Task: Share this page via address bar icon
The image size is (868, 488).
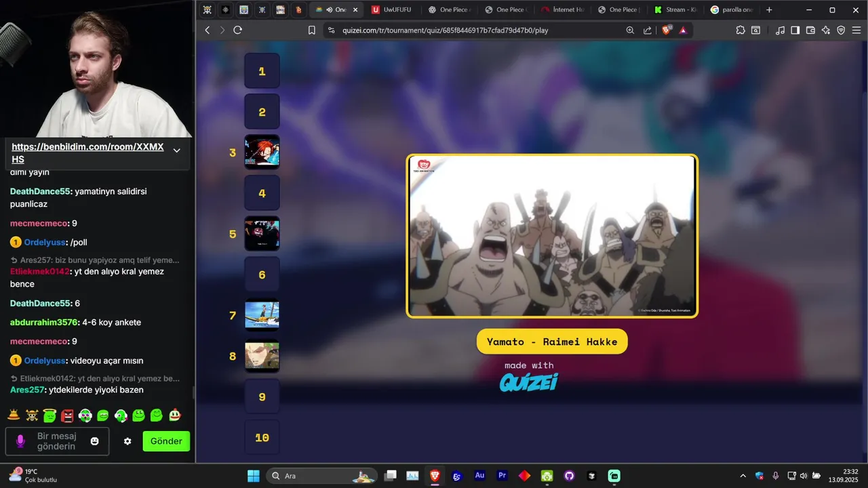Action: pyautogui.click(x=648, y=30)
